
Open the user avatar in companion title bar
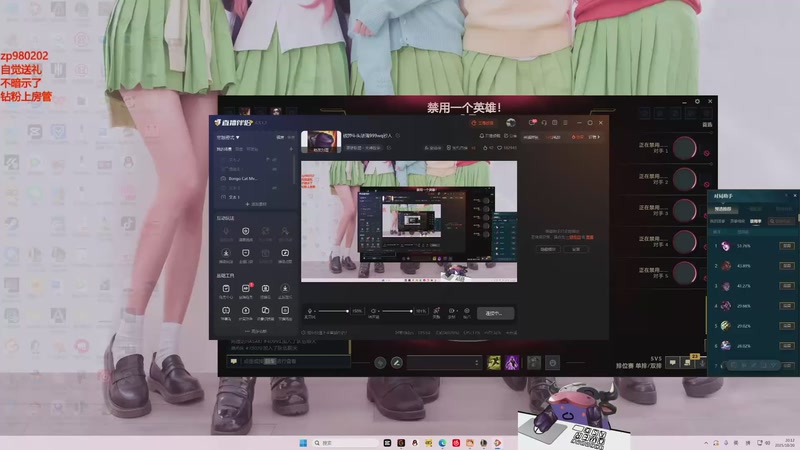coord(510,123)
